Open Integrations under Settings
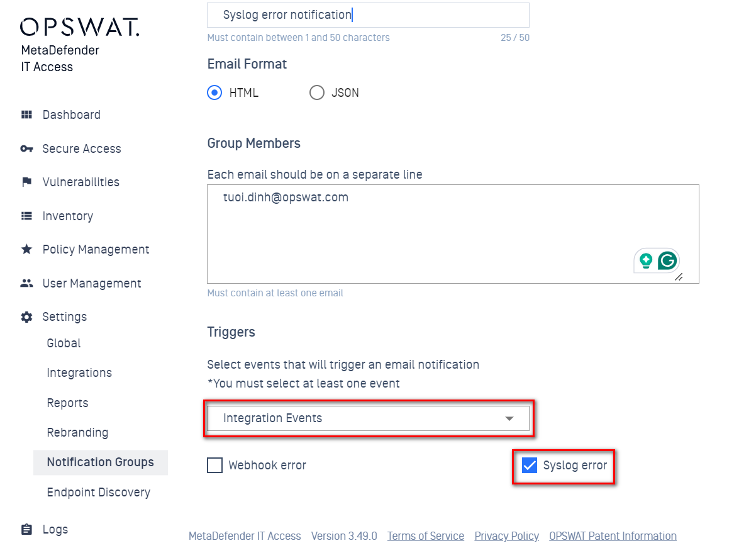The width and height of the screenshot is (756, 548). pos(79,373)
